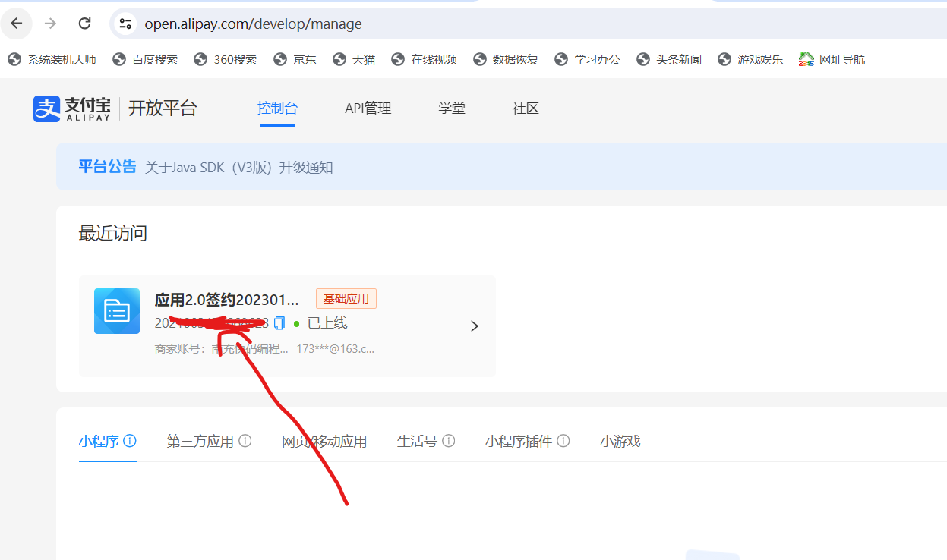Go to the 学堂 navigation item

pos(452,109)
